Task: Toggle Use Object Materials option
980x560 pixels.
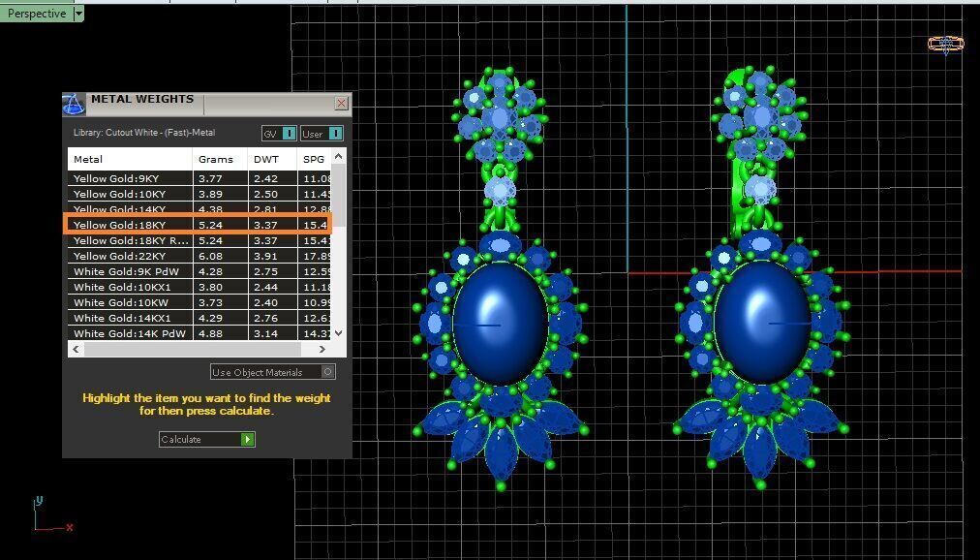Action: [273, 372]
